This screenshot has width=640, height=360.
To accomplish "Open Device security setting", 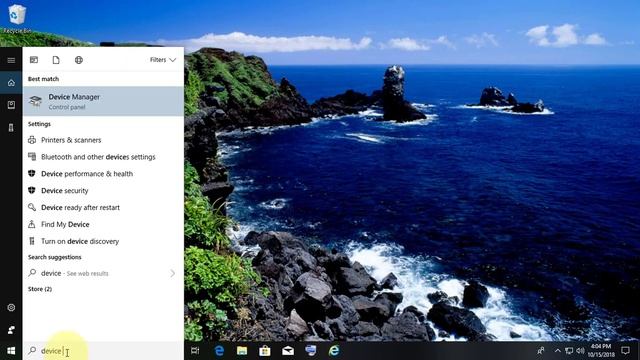I will click(103, 191).
